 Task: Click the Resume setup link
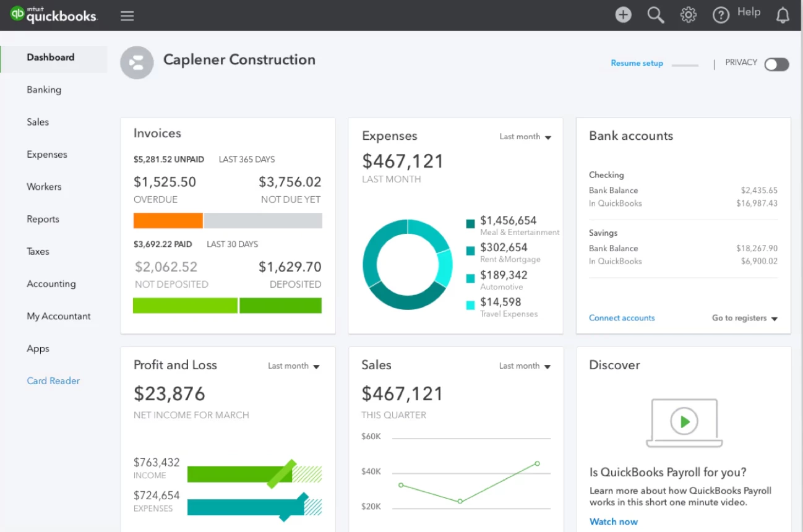(x=637, y=63)
